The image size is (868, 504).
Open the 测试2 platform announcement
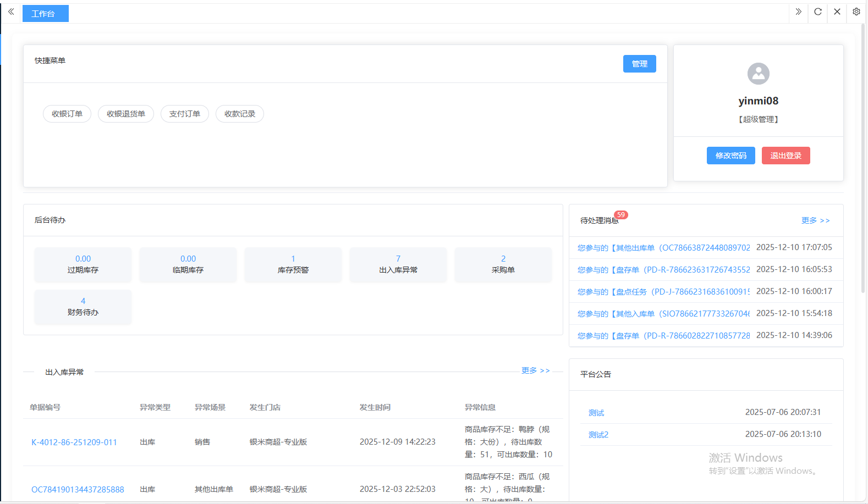click(598, 435)
